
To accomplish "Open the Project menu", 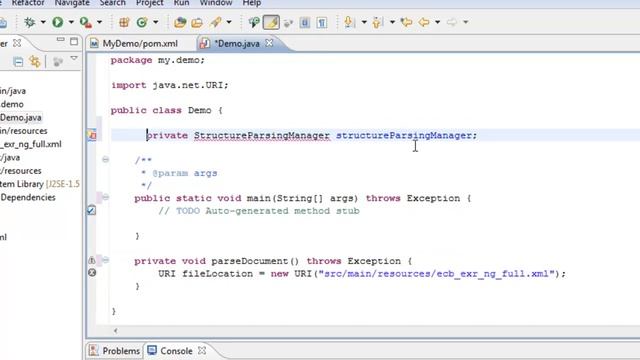I will coord(150,3).
